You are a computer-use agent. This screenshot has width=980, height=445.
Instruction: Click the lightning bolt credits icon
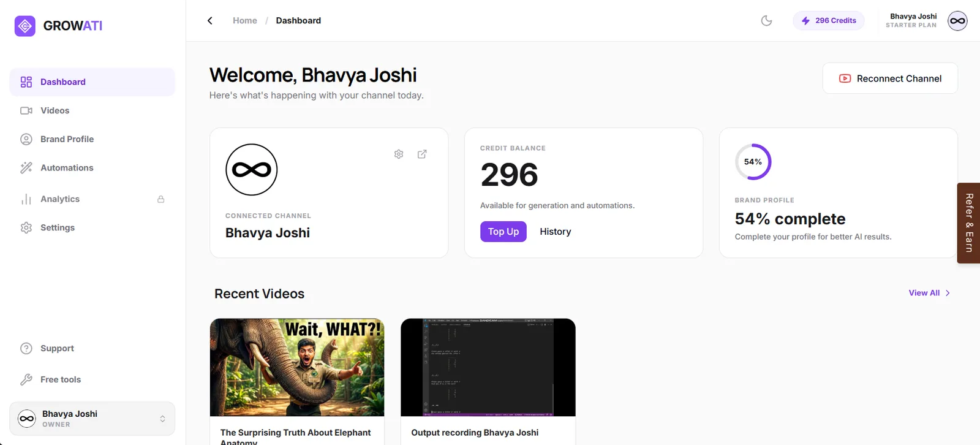point(805,20)
